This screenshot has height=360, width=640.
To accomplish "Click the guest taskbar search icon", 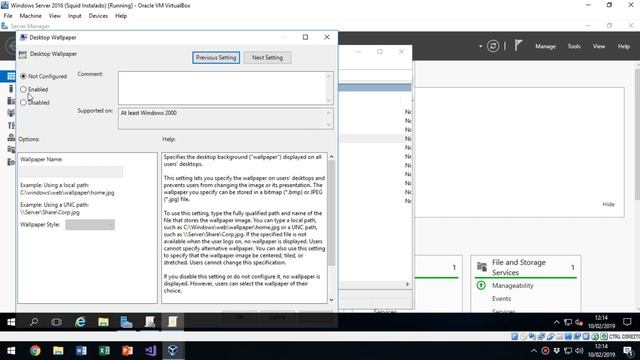I will [34, 322].
